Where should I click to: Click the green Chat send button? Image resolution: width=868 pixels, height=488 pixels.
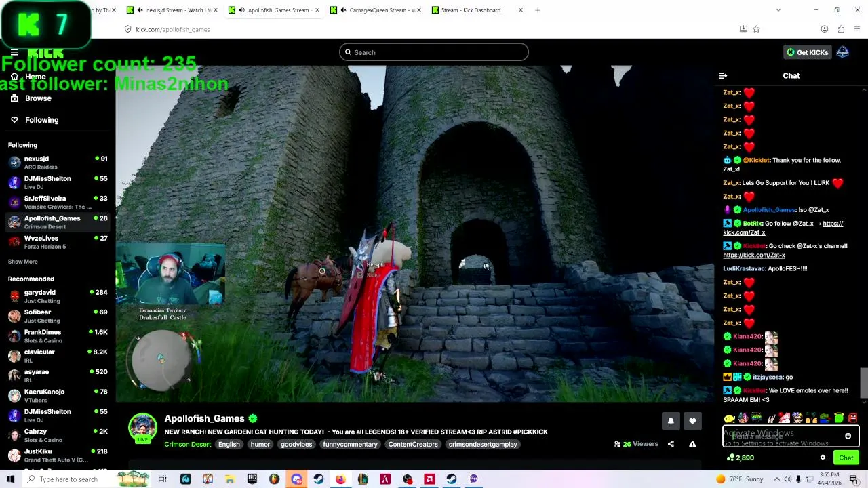846,457
